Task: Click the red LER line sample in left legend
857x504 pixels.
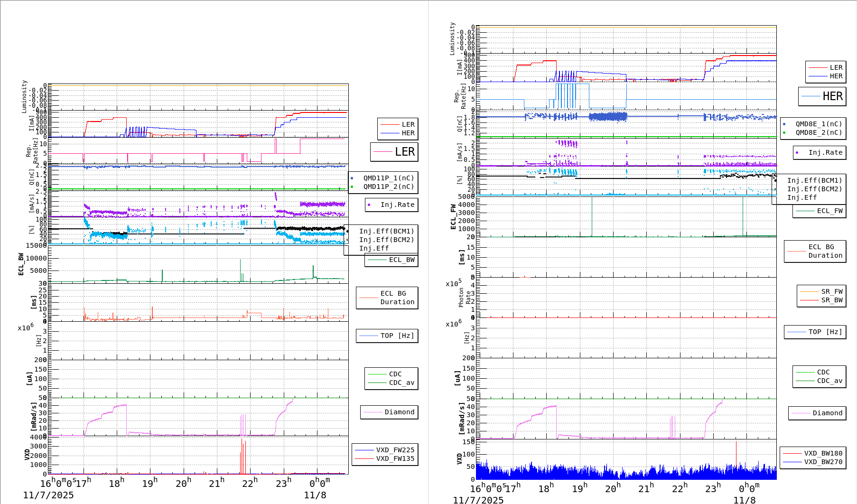Action: click(390, 124)
